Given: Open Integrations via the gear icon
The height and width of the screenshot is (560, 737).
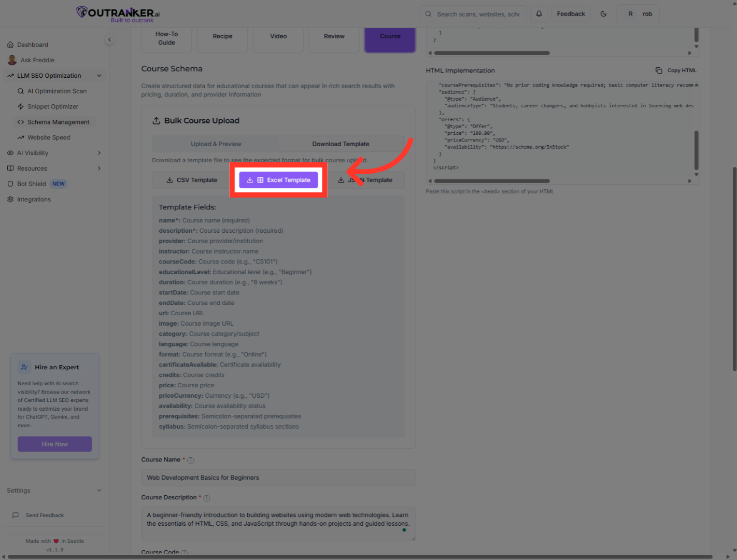Looking at the screenshot, I should point(10,200).
